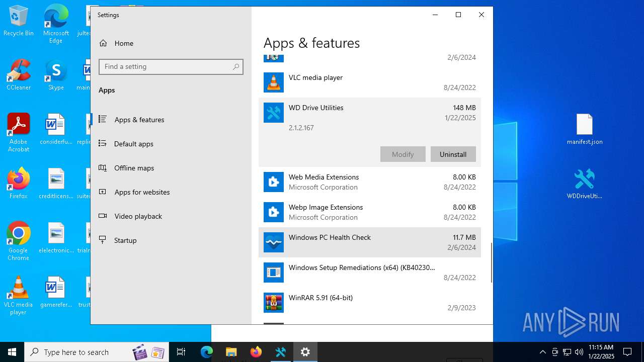Viewport: 644px width, 362px height.
Task: Select Firefox desktop shortcut
Action: click(19, 184)
